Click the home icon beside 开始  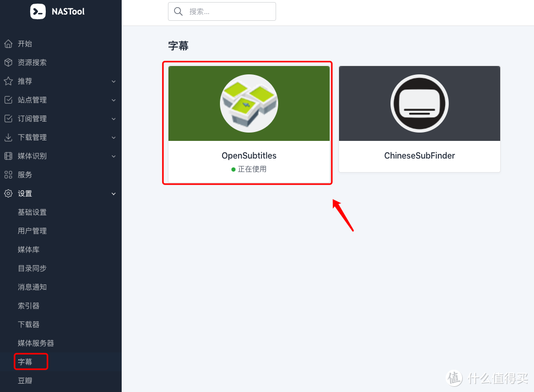pyautogui.click(x=8, y=44)
